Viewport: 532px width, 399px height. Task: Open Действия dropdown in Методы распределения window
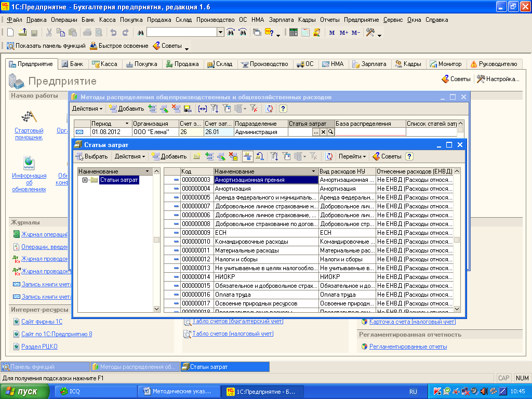point(87,109)
